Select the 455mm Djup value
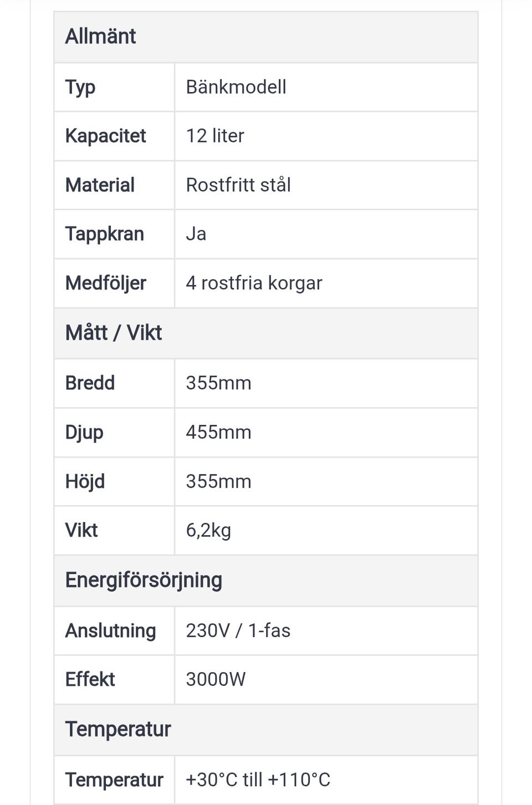The width and height of the screenshot is (532, 805). [x=218, y=432]
